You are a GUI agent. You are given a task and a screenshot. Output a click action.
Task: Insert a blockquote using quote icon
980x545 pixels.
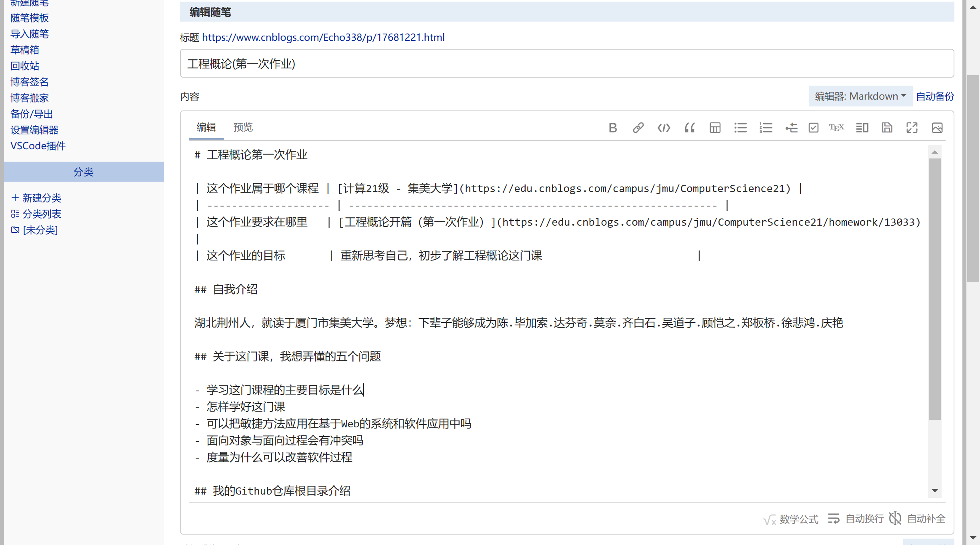689,128
